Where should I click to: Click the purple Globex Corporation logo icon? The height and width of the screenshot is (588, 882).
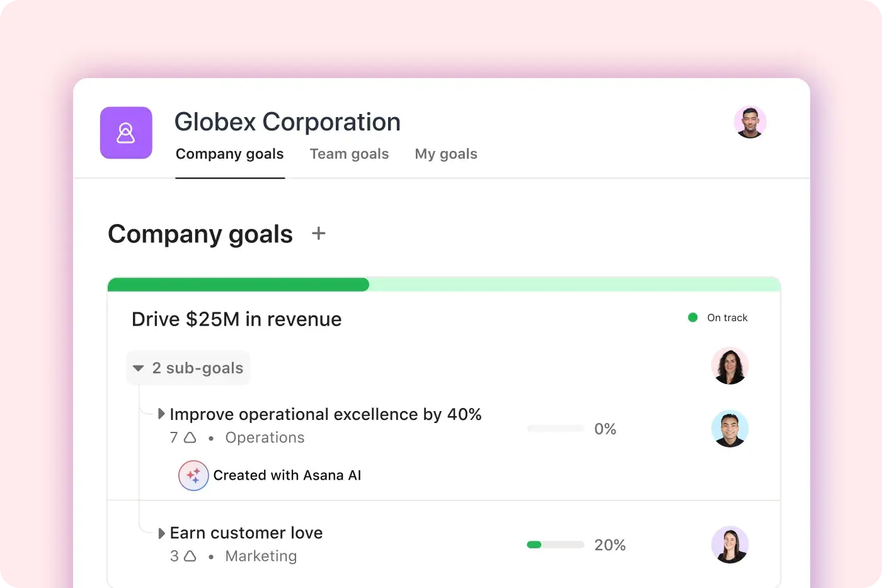[126, 133]
